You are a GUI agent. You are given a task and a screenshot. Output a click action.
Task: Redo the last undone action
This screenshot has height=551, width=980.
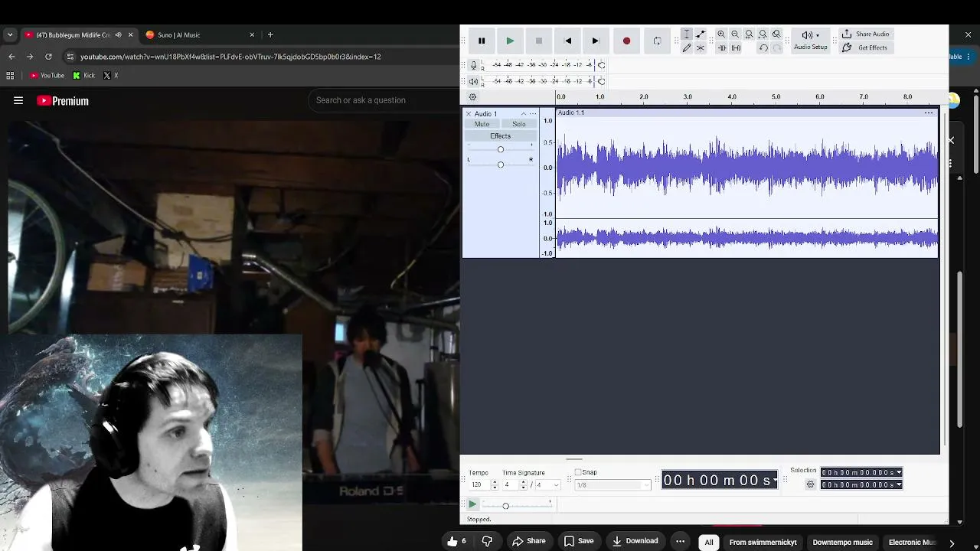777,48
